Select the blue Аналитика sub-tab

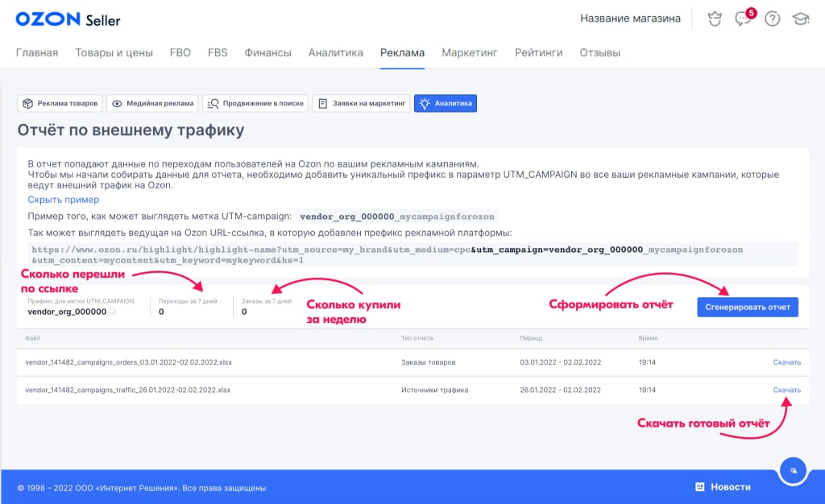446,104
